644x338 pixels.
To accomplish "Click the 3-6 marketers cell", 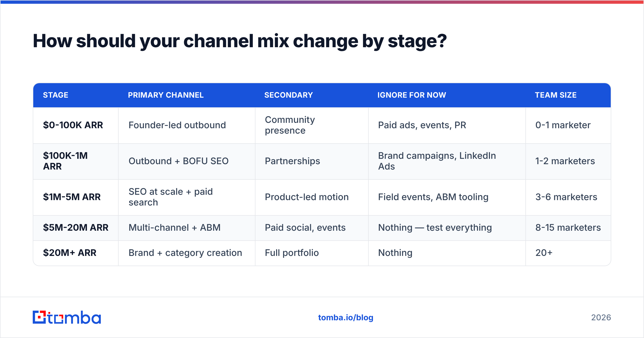I will (568, 197).
